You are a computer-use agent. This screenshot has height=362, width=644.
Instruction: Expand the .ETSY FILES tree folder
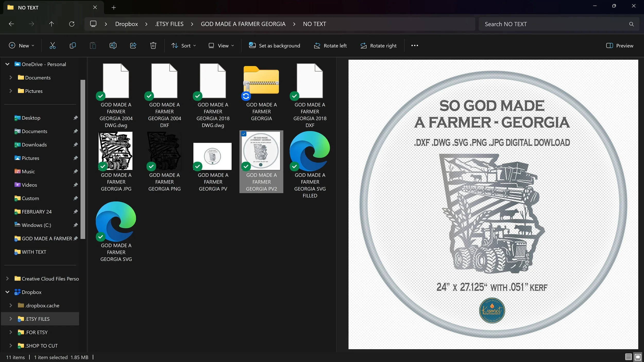coord(11,319)
